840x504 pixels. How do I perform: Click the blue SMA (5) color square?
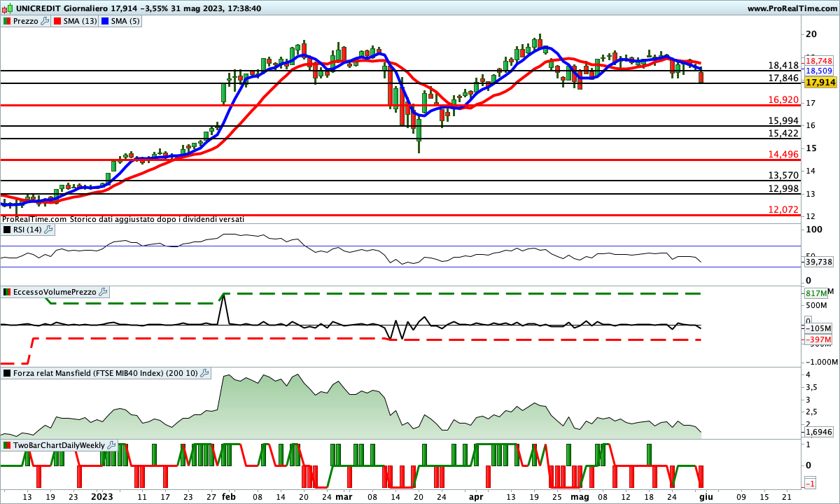[x=106, y=21]
